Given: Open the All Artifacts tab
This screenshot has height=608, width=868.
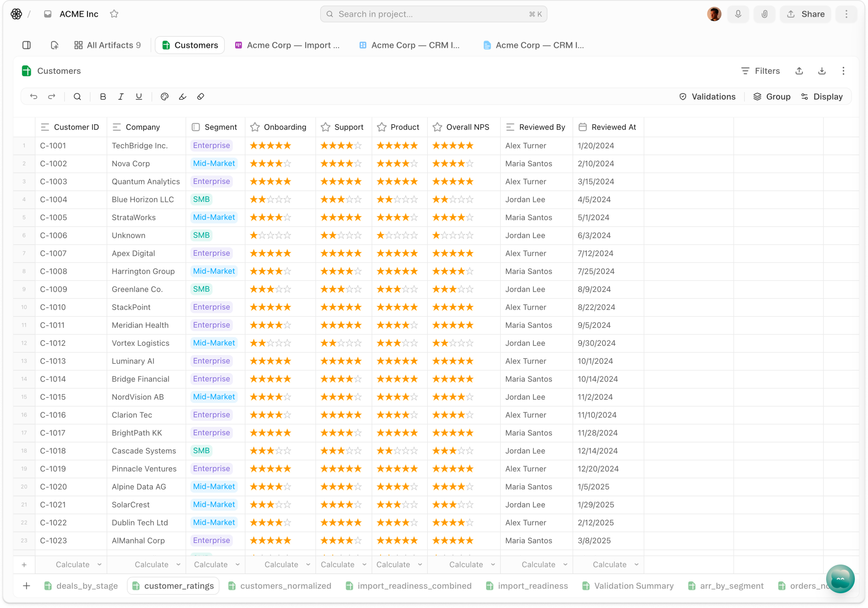Looking at the screenshot, I should tap(108, 45).
